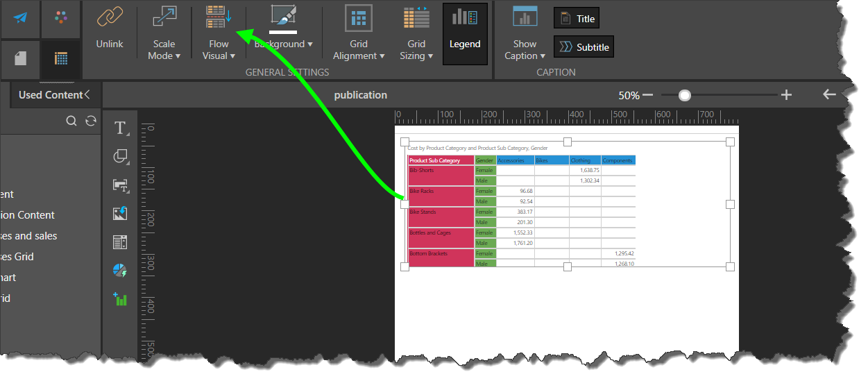This screenshot has height=381, width=868.
Task: Toggle the Legend button
Action: coord(464,33)
